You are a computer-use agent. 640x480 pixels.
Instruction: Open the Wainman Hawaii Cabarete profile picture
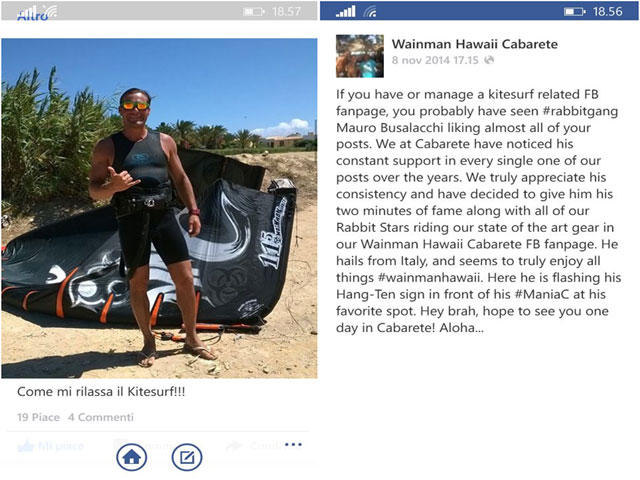[360, 56]
